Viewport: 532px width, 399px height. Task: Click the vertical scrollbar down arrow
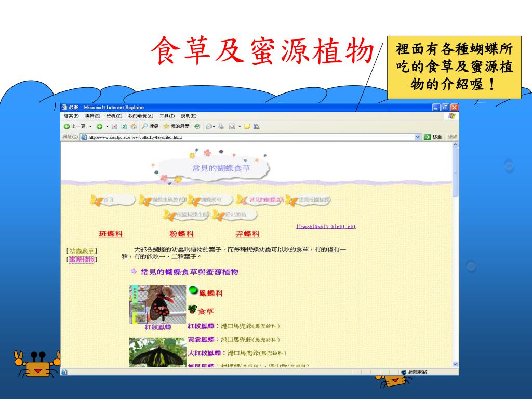[455, 364]
